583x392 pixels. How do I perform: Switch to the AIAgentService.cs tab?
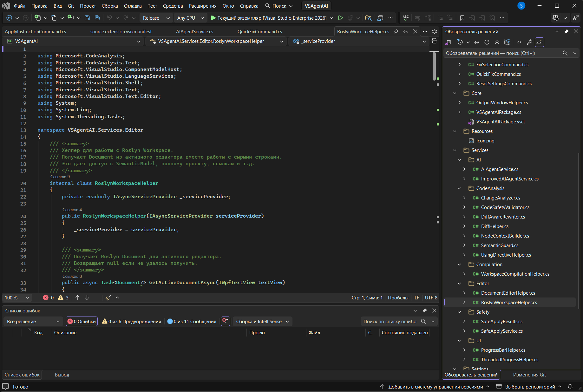(x=194, y=32)
